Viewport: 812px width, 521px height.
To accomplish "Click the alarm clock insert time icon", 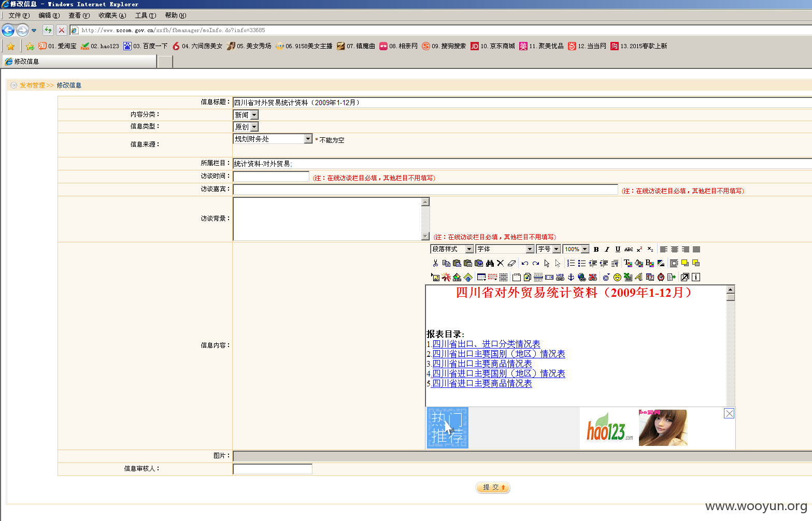I will tap(661, 277).
